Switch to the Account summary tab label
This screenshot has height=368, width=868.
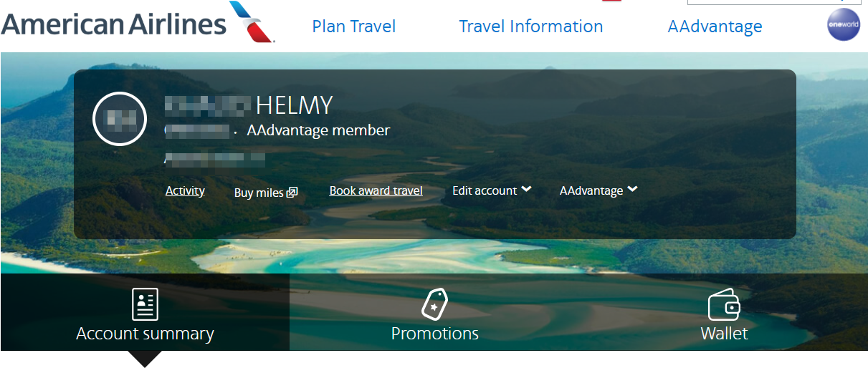point(145,334)
